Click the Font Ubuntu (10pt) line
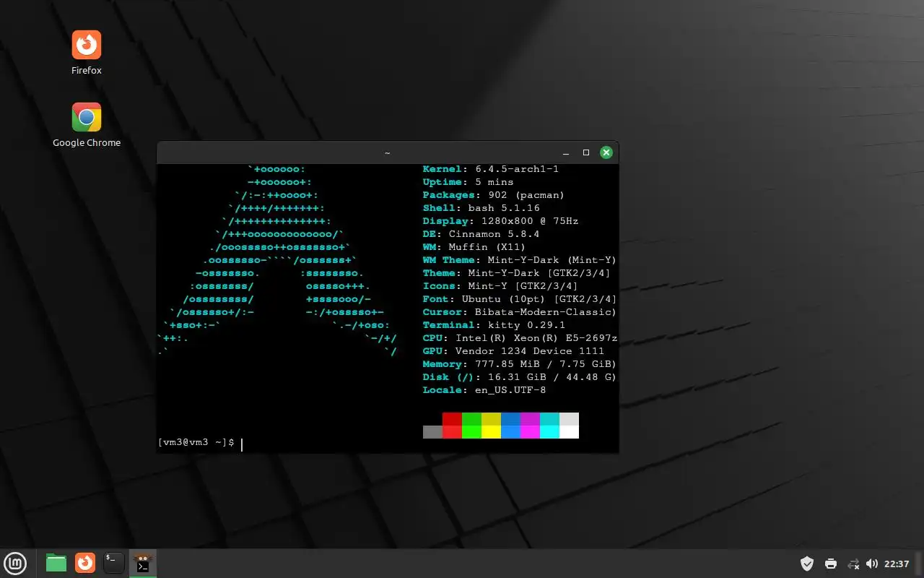Viewport: 924px width, 578px height. point(520,299)
